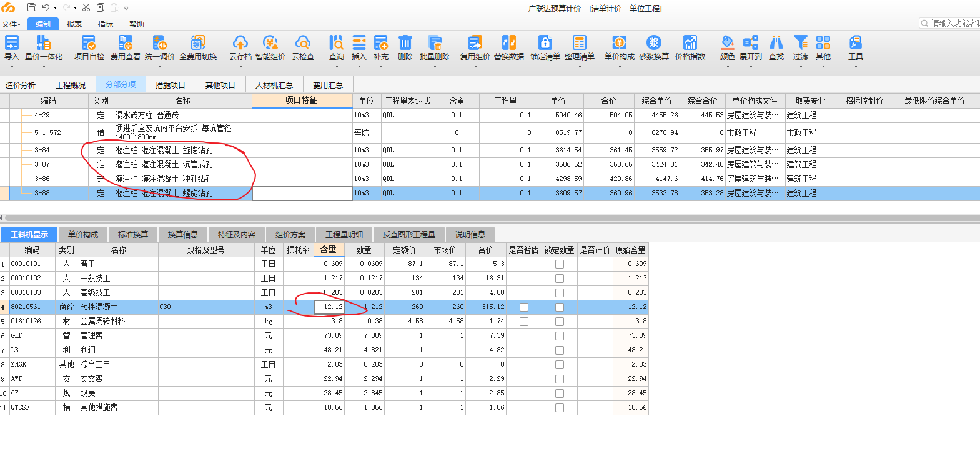This screenshot has width=980, height=459.
Task: Click the 预拌混凝土 name cell
Action: point(118,307)
